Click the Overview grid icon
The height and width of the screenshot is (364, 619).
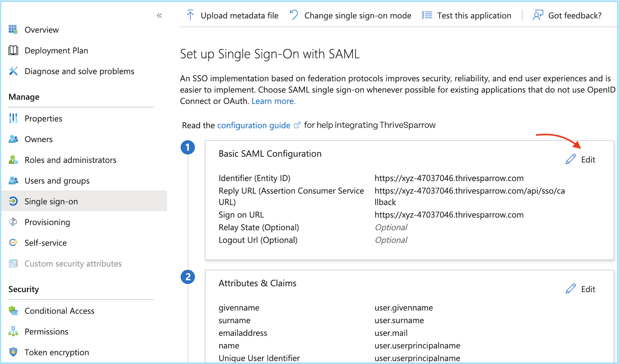(x=13, y=30)
